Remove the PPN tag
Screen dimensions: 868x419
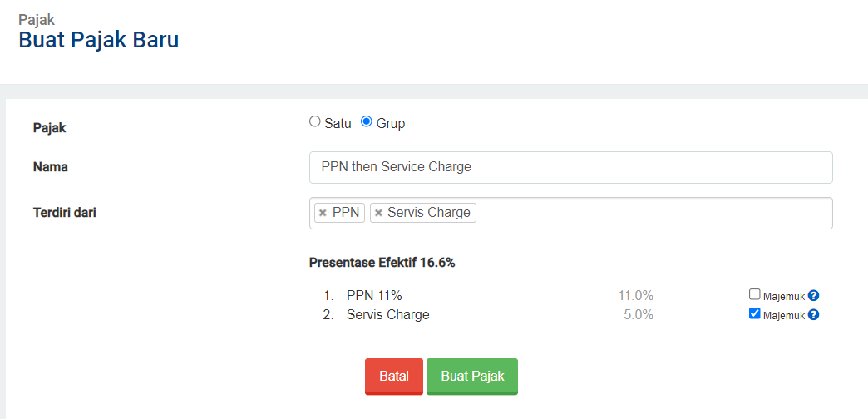coord(323,213)
